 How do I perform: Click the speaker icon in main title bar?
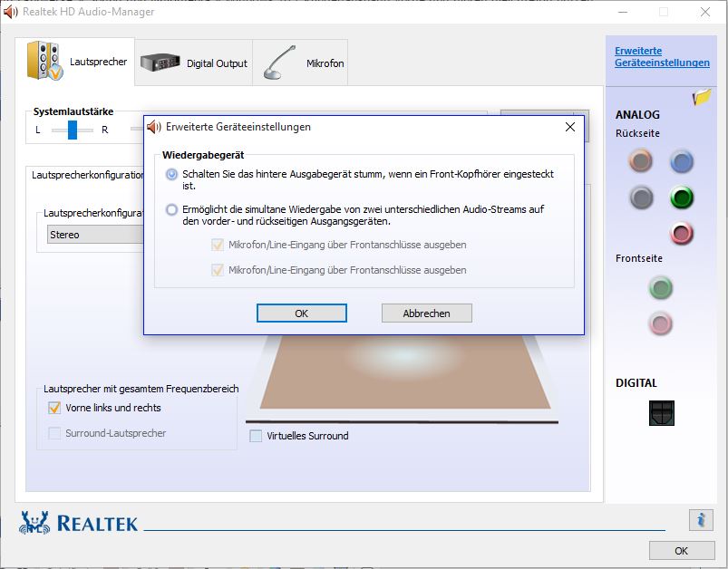click(10, 12)
